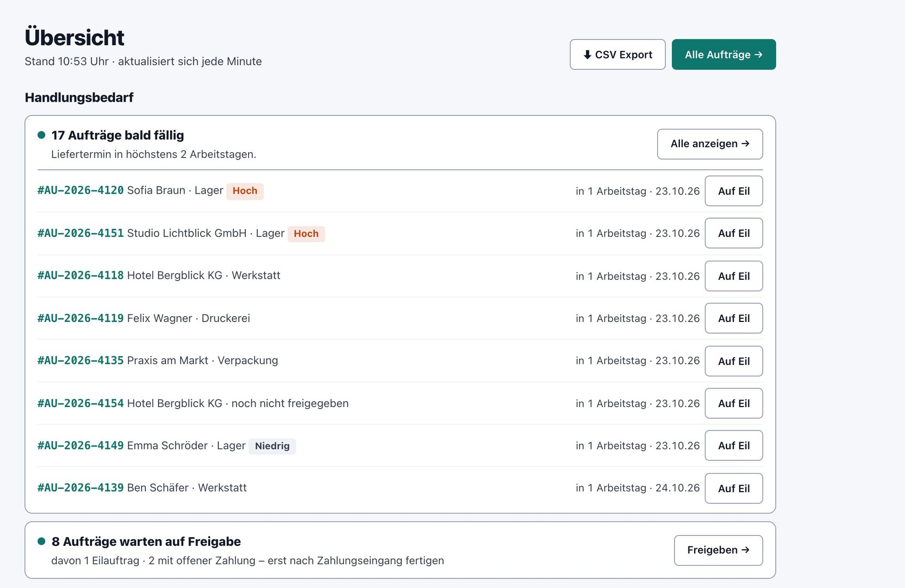Click the CSV Export button
Screen dimensions: 905x588
click(618, 54)
